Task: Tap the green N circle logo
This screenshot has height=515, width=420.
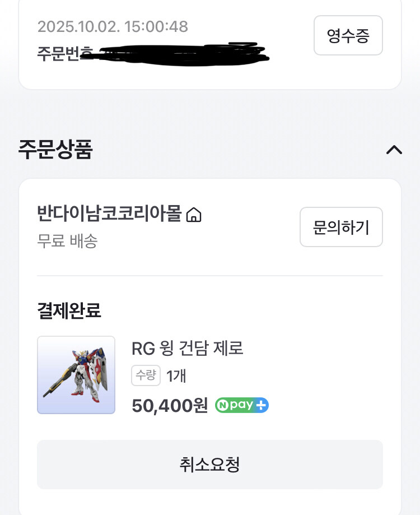Action: pyautogui.click(x=223, y=405)
